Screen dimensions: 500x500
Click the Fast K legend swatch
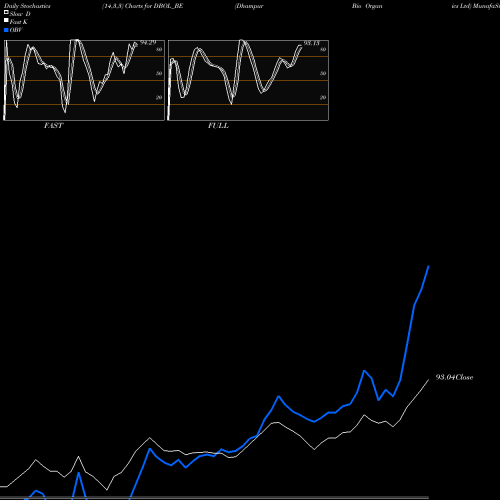pyautogui.click(x=6, y=21)
